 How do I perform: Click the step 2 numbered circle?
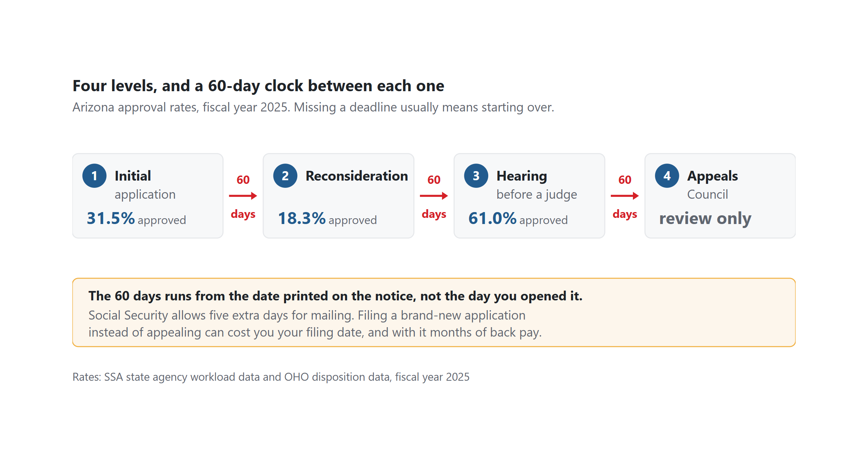tap(285, 176)
